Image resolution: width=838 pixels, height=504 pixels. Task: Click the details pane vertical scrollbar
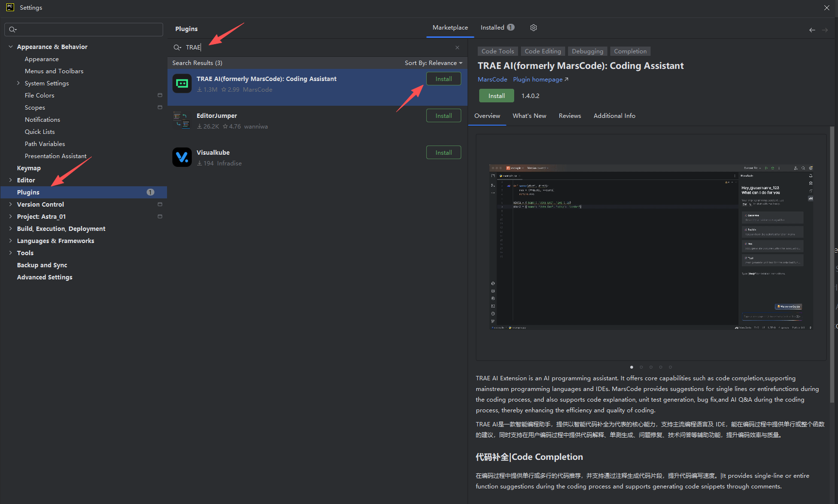pyautogui.click(x=832, y=264)
